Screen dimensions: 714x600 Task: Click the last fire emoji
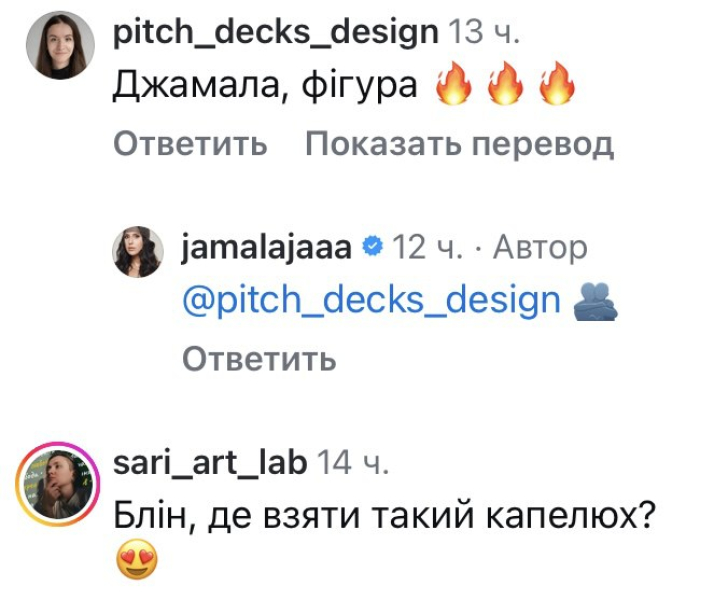pos(557,84)
